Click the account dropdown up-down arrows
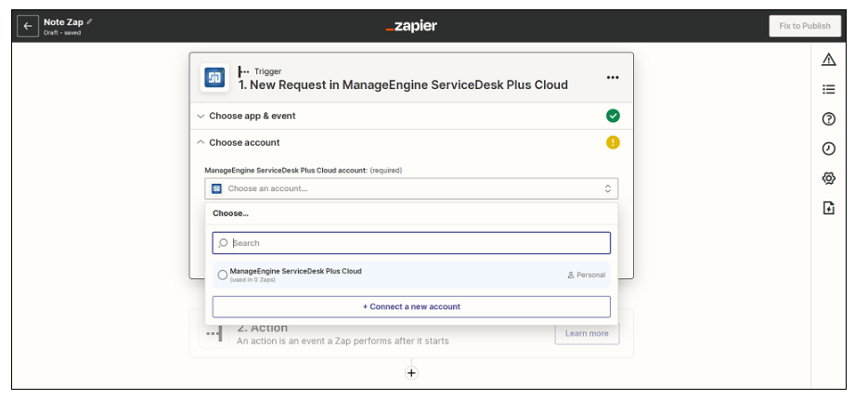Viewport: 868px width, 399px height. click(x=607, y=188)
